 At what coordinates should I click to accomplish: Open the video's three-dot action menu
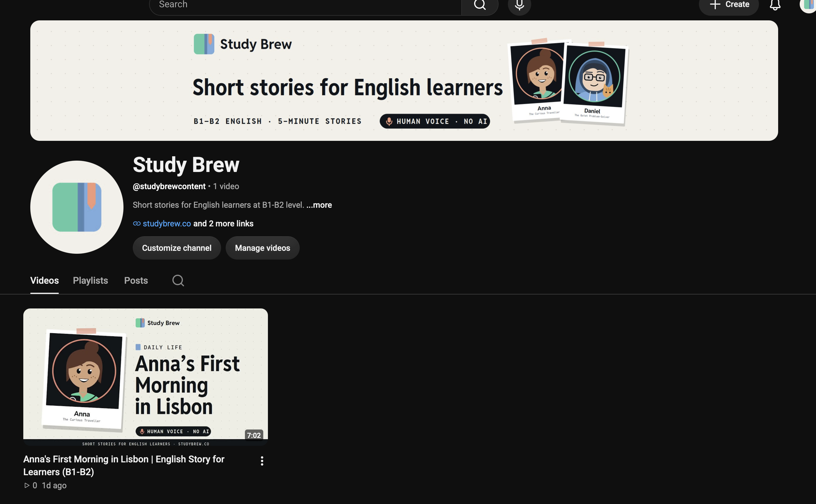click(x=262, y=461)
